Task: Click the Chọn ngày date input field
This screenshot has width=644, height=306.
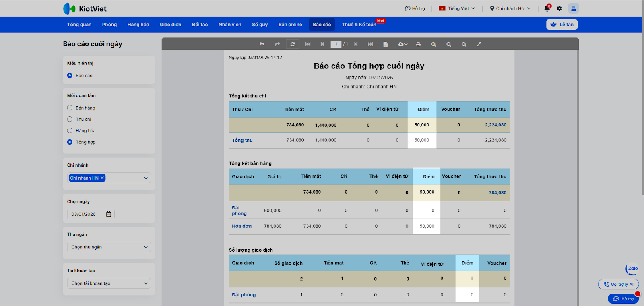Action: click(91, 214)
